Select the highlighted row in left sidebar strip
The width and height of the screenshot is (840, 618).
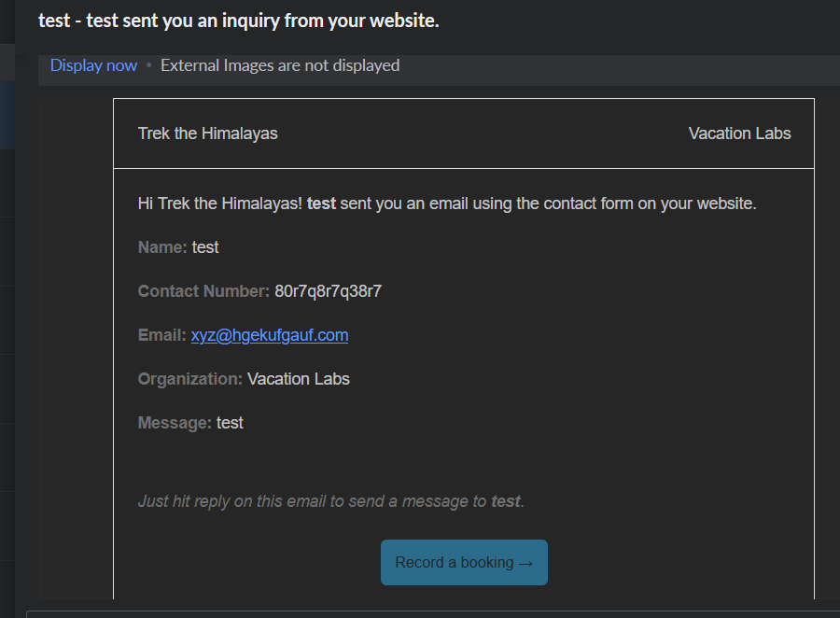(7, 114)
